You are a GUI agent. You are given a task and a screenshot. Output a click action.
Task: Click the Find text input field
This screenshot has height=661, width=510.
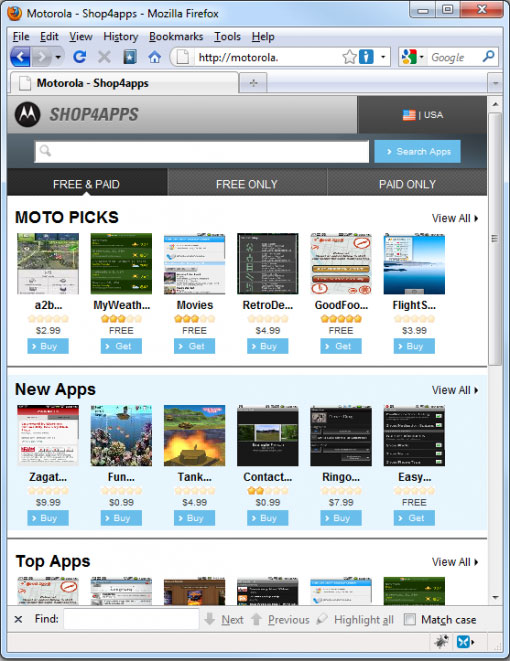click(131, 619)
